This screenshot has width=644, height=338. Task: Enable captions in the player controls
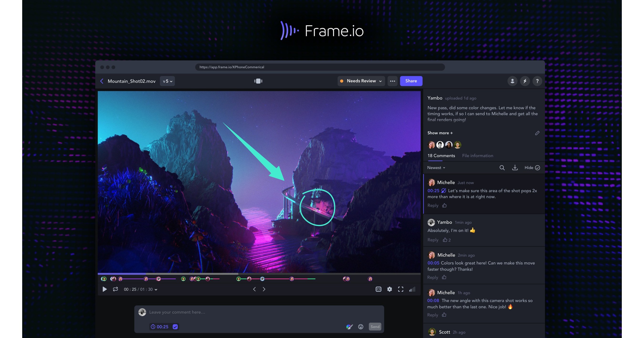click(x=378, y=289)
